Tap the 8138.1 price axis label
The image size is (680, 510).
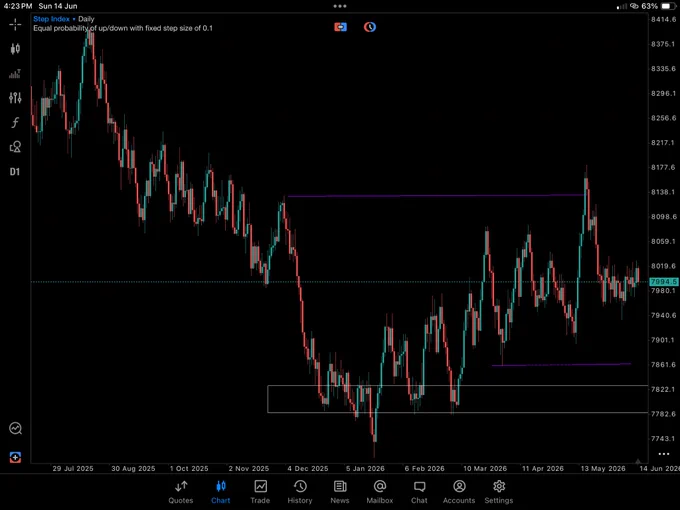point(664,192)
